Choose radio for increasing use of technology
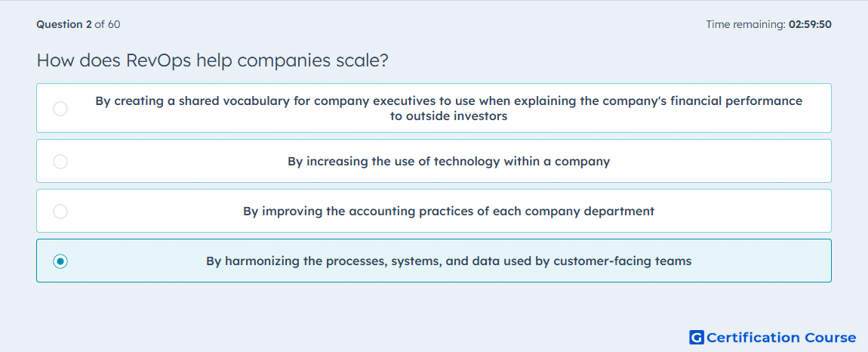 (60, 162)
